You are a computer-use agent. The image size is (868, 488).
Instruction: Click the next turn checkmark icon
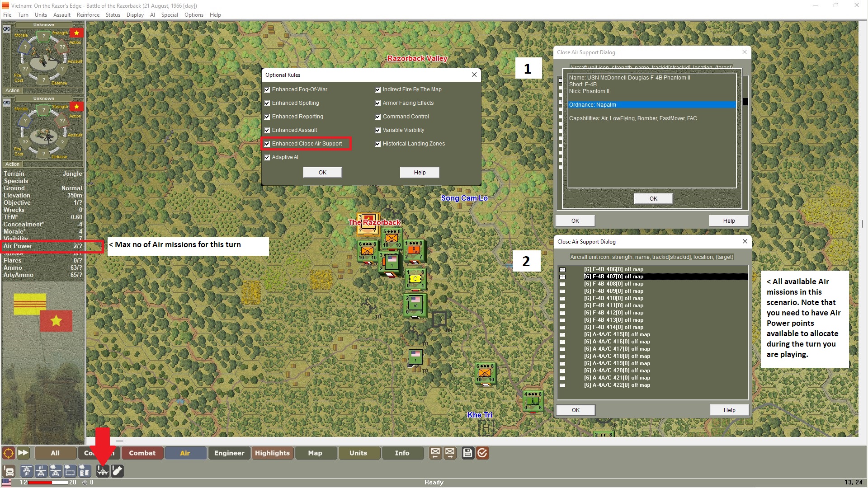(x=482, y=453)
